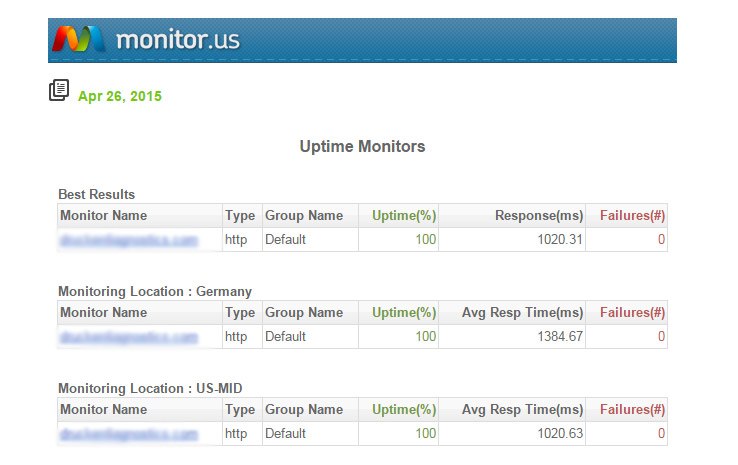738x465 pixels.
Task: Click Type header in US-MID table
Action: coord(240,410)
